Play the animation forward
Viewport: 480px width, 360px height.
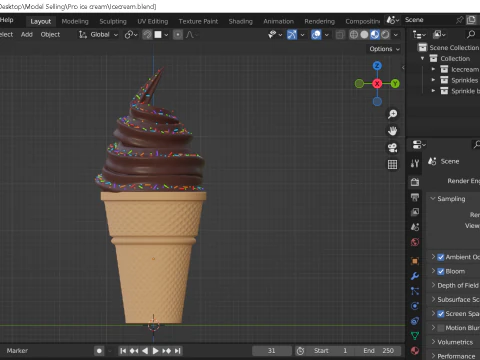[156, 351]
